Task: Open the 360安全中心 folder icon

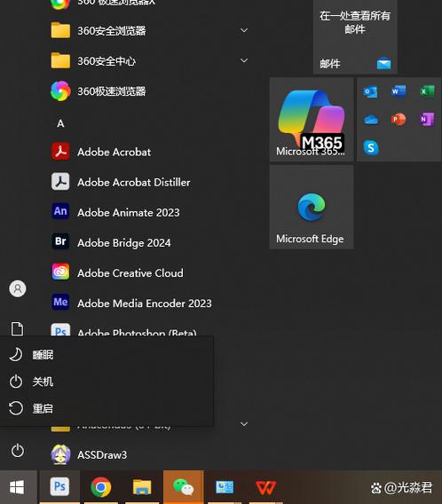Action: [x=60, y=60]
